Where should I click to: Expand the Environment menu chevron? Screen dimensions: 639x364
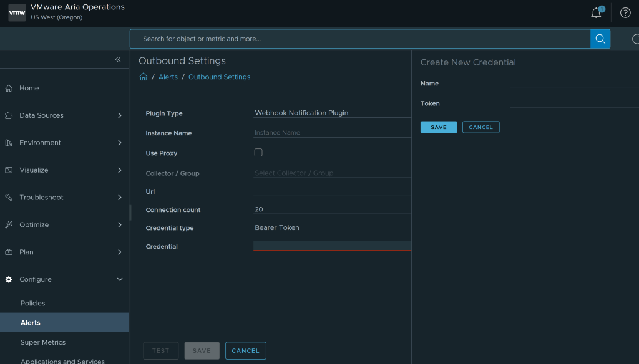click(119, 143)
